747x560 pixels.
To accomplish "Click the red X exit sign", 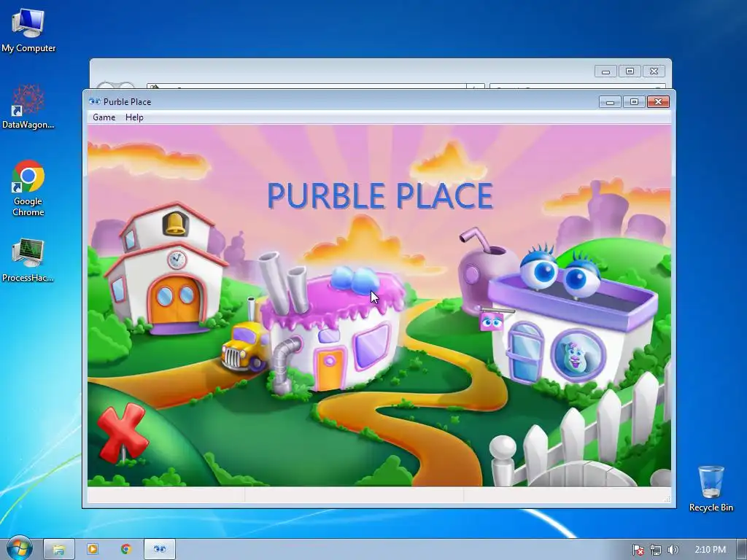I will (x=123, y=432).
